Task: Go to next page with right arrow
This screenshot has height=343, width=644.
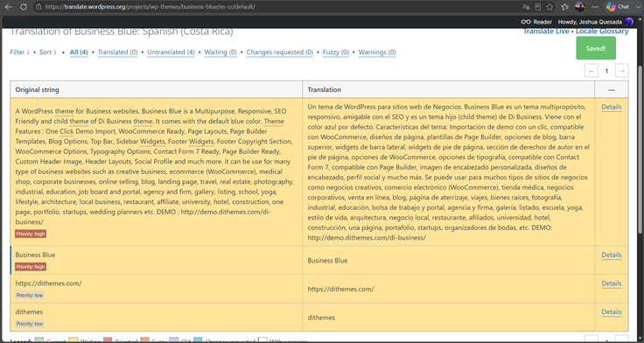Action: click(622, 71)
